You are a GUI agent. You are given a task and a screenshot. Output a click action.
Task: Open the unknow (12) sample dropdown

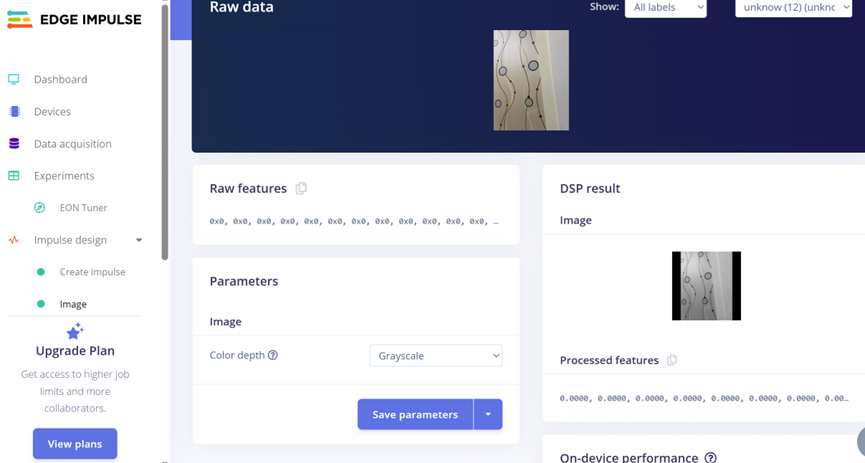tap(793, 8)
